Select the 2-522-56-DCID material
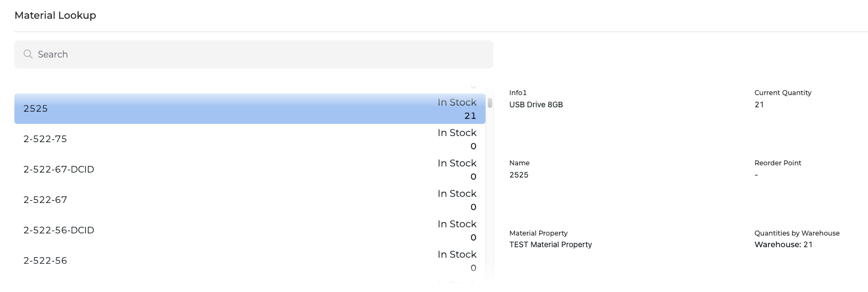868x292 pixels. [250, 230]
